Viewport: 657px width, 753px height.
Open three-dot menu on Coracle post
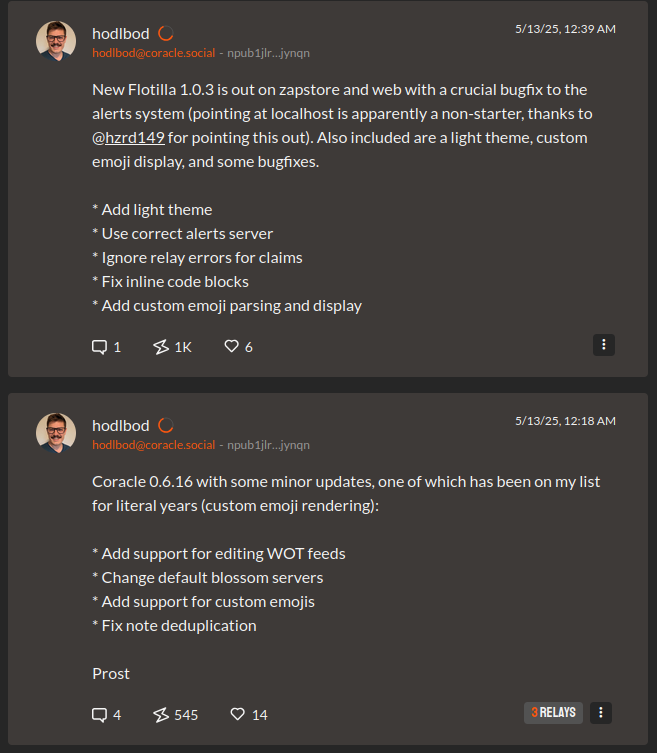click(x=600, y=713)
